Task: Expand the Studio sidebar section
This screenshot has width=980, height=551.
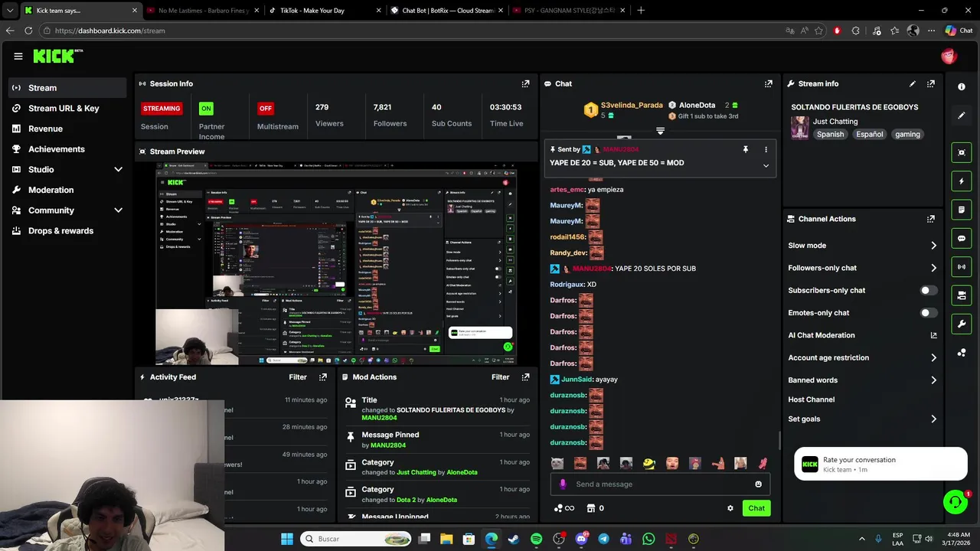Action: point(118,169)
